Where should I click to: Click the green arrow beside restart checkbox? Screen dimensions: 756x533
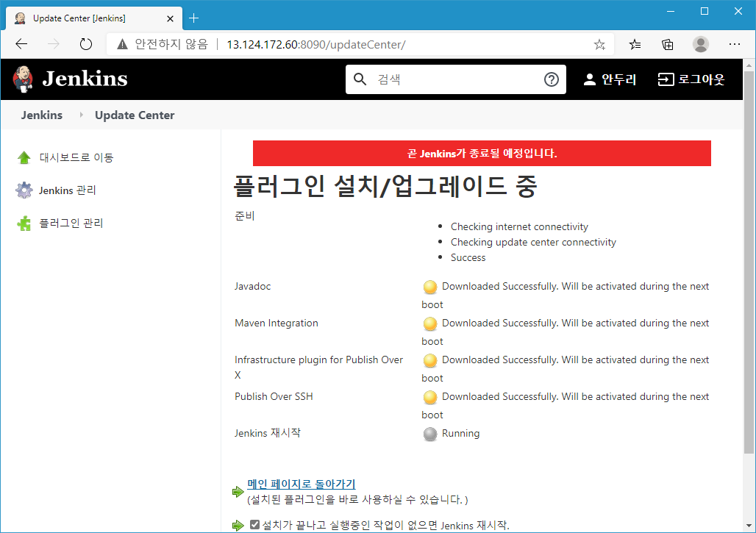tap(238, 526)
